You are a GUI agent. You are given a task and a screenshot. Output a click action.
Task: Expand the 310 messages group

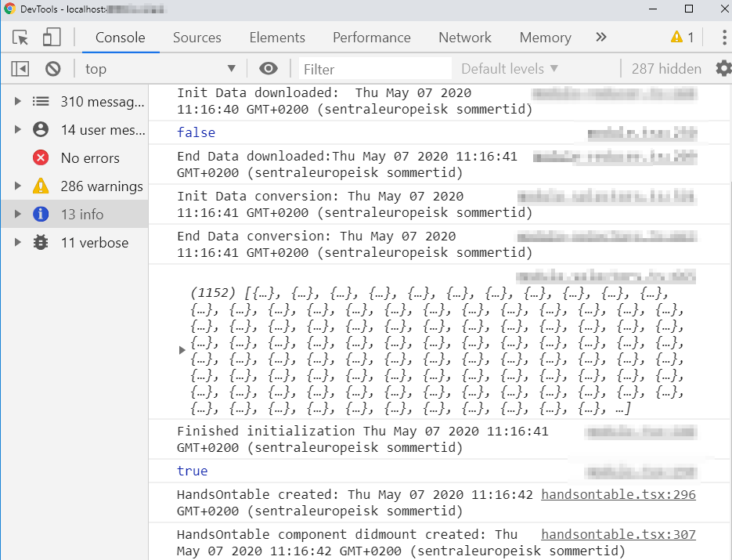18,101
